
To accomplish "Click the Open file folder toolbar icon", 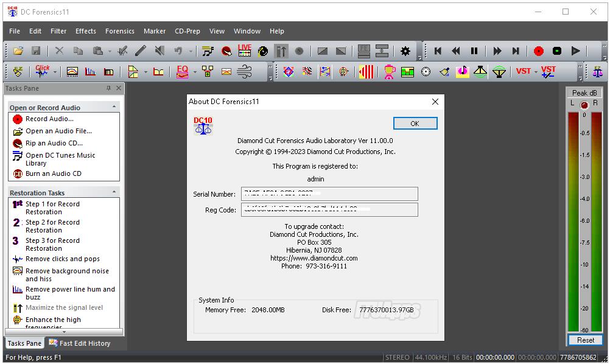I will [x=18, y=51].
